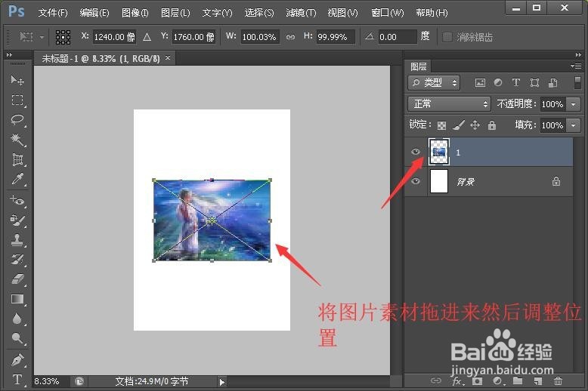Viewport: 588px width, 391px height.
Task: Click the reference point location grid
Action: click(x=63, y=37)
